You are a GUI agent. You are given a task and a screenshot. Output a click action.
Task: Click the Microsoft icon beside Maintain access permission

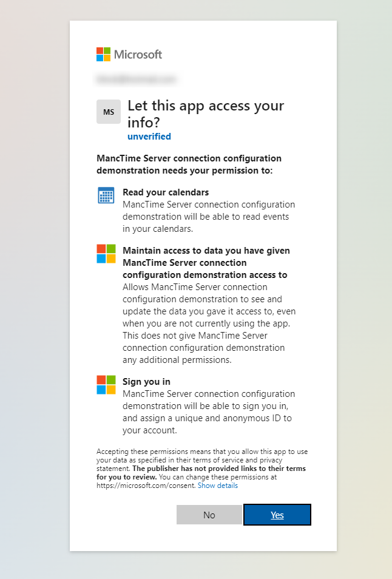pyautogui.click(x=106, y=254)
